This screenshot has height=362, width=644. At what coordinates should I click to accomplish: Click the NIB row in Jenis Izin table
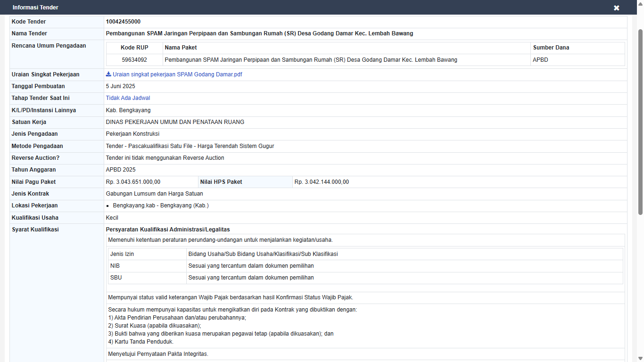365,266
